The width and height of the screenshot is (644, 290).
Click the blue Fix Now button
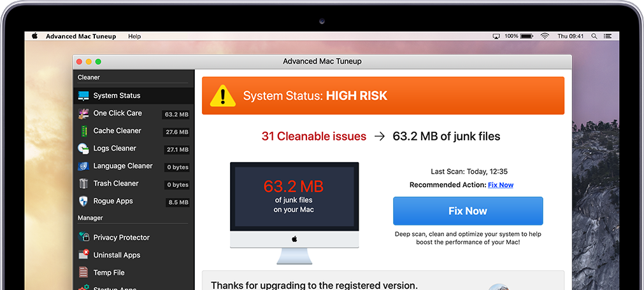pos(468,211)
